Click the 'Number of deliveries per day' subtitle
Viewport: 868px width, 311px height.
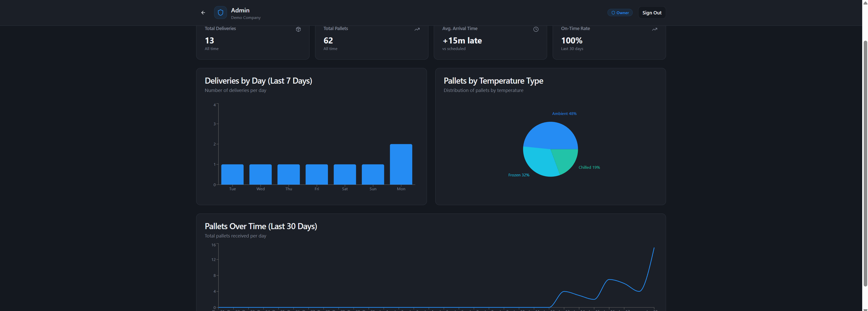235,90
